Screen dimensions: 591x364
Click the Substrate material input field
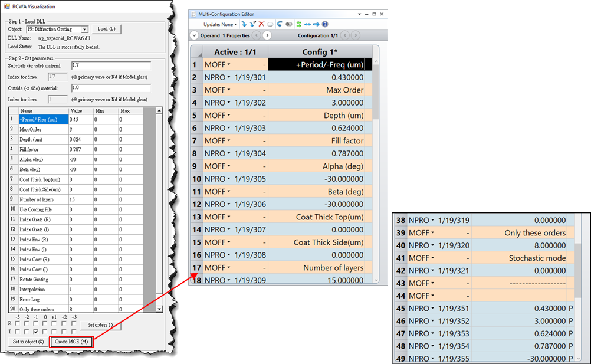click(110, 65)
